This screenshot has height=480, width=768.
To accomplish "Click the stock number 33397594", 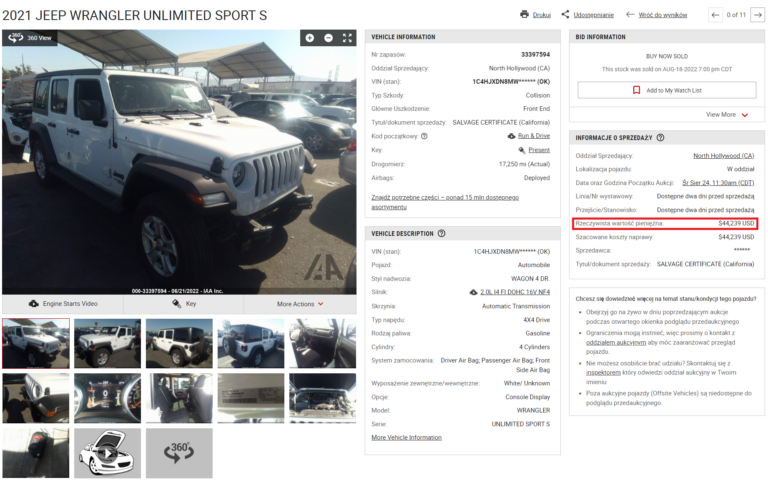I will point(535,54).
